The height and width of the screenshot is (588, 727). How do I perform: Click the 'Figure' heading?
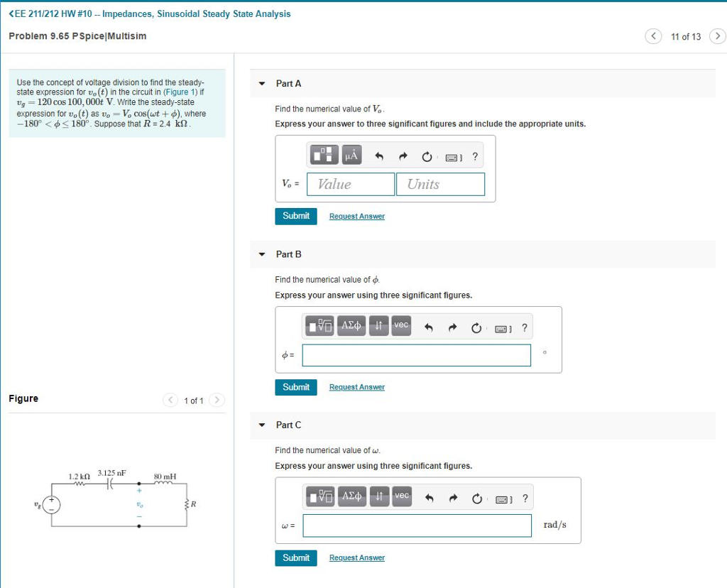[x=23, y=399]
